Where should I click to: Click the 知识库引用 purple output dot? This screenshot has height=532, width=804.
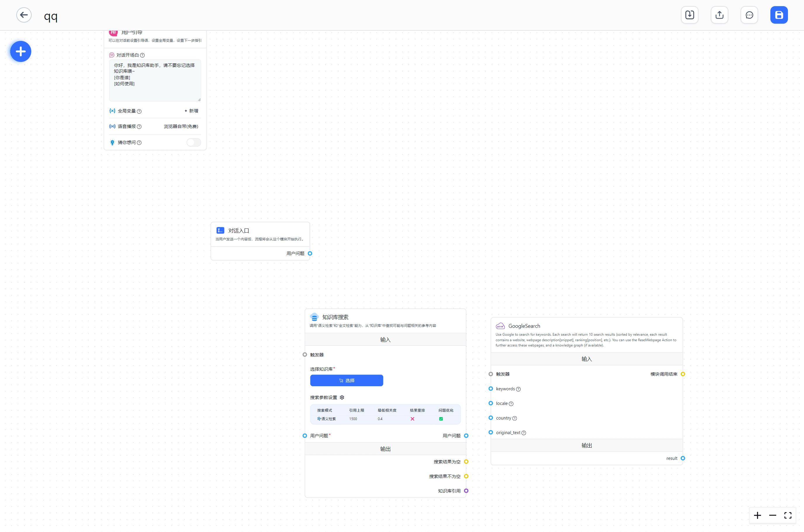click(466, 491)
